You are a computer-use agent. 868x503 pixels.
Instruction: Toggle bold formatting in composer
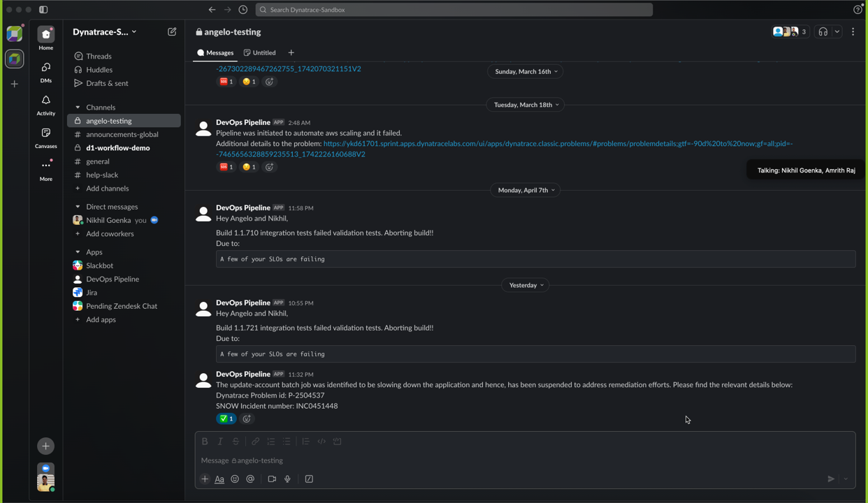[x=205, y=442]
